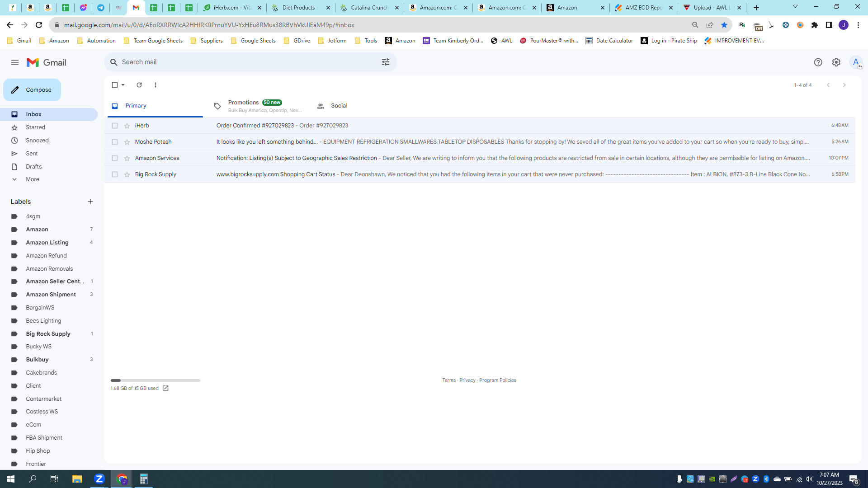The image size is (868, 488).
Task: Open Windows Start menu
Action: [x=11, y=479]
